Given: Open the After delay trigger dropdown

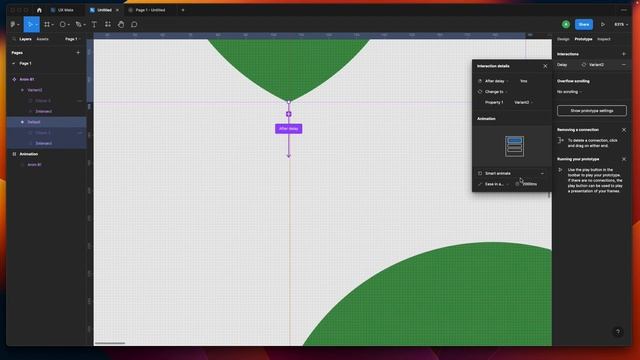Looking at the screenshot, I should 496,81.
